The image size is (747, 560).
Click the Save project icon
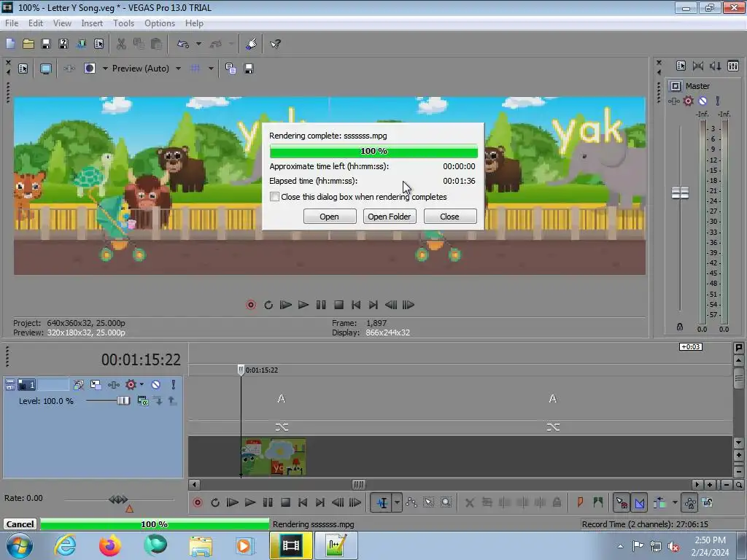(46, 44)
